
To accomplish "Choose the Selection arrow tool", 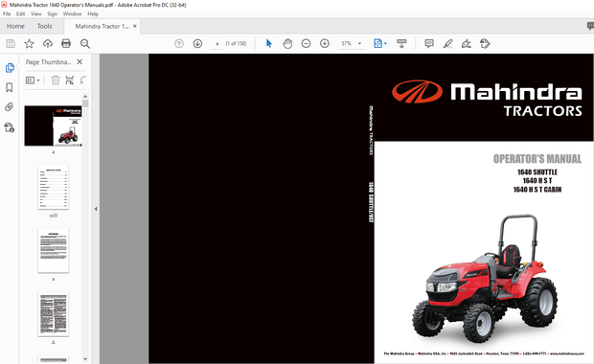I will (269, 43).
